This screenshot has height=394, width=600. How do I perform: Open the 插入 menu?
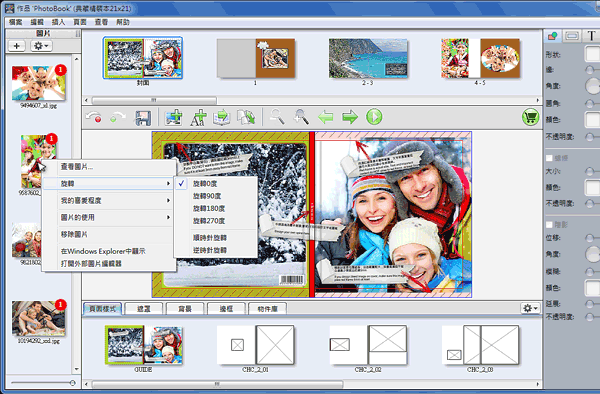coord(58,22)
